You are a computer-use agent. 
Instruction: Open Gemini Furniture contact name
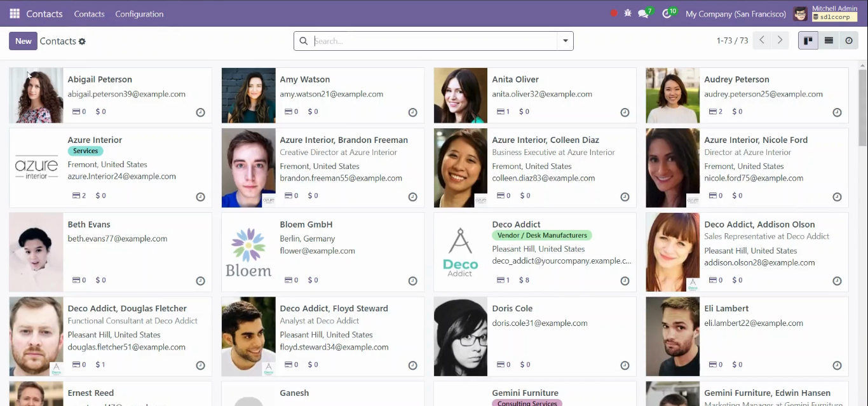point(526,393)
